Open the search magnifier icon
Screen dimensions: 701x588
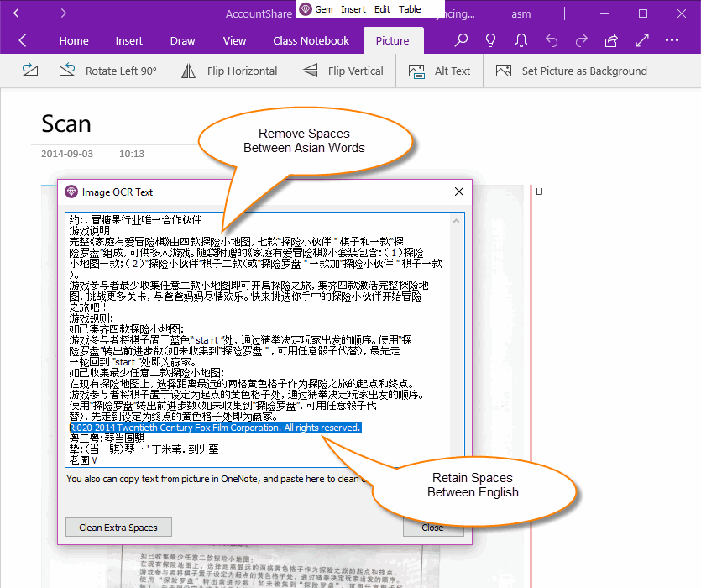(461, 40)
